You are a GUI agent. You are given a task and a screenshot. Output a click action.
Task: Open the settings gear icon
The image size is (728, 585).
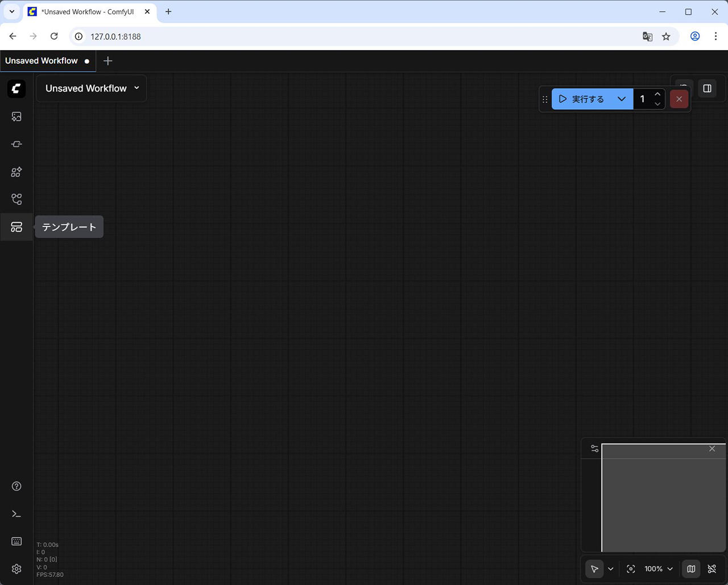pyautogui.click(x=16, y=569)
